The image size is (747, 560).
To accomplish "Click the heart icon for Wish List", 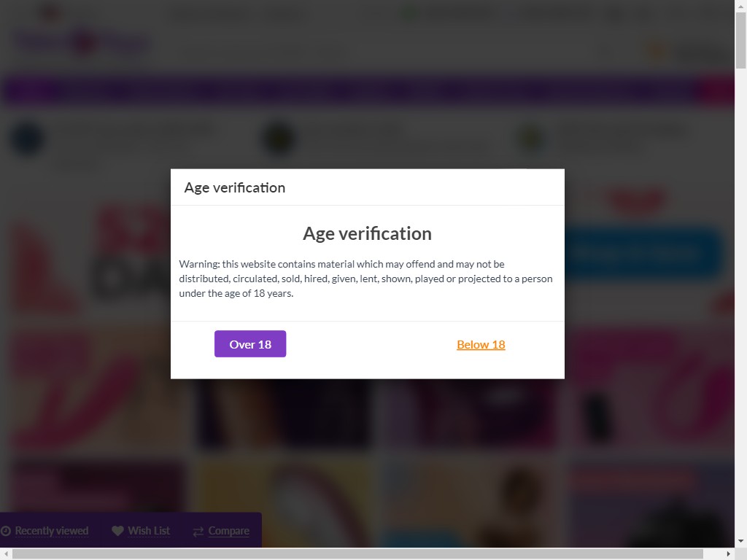I will click(x=117, y=531).
